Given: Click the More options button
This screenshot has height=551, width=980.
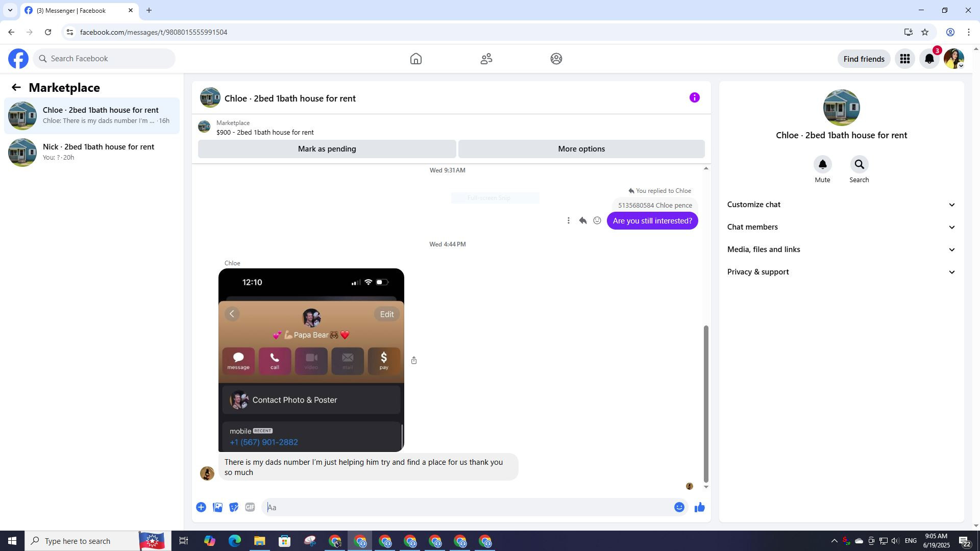Looking at the screenshot, I should point(581,149).
